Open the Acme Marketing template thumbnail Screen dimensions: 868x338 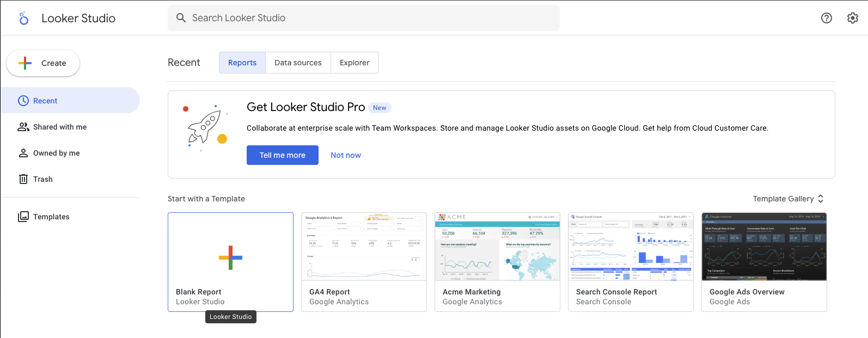497,247
